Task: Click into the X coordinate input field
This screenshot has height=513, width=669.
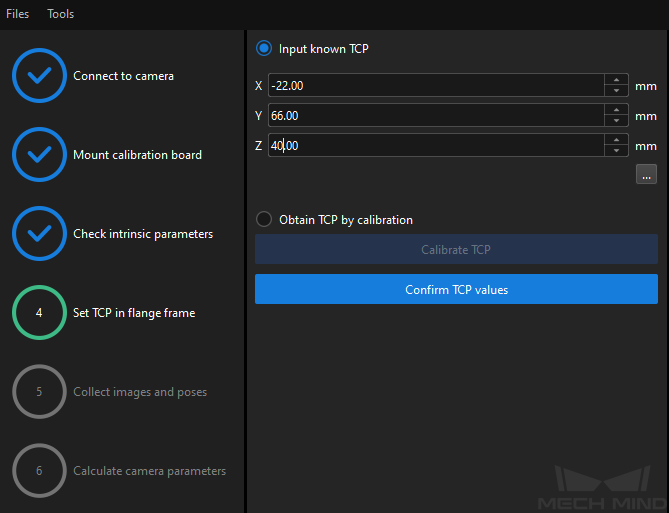Action: [x=436, y=85]
